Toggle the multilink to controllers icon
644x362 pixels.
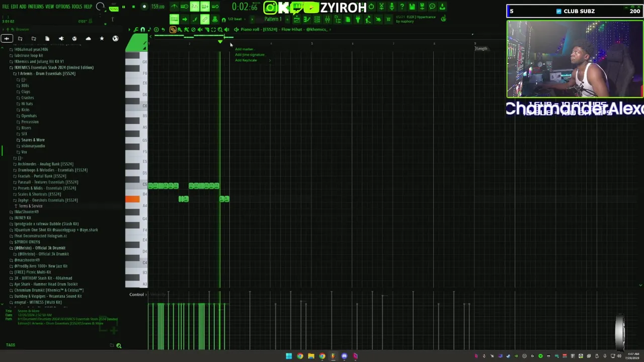[x=205, y=19]
